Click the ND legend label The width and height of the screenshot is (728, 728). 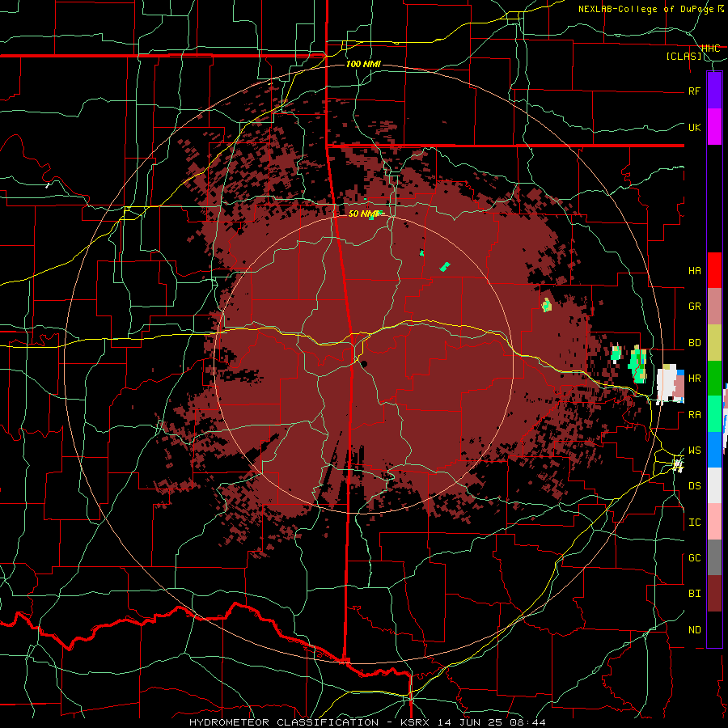[x=694, y=630]
